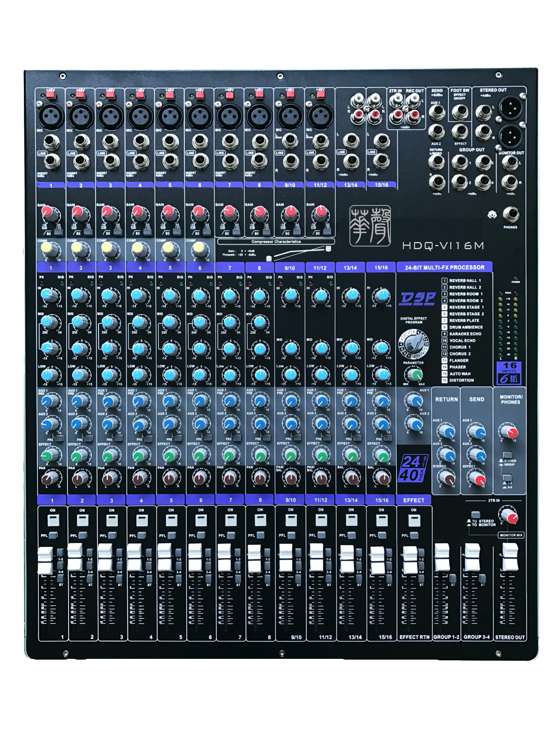Screen dimensions: 560x747
Task: Move the GROUP 1-2 fader
Action: 443,557
